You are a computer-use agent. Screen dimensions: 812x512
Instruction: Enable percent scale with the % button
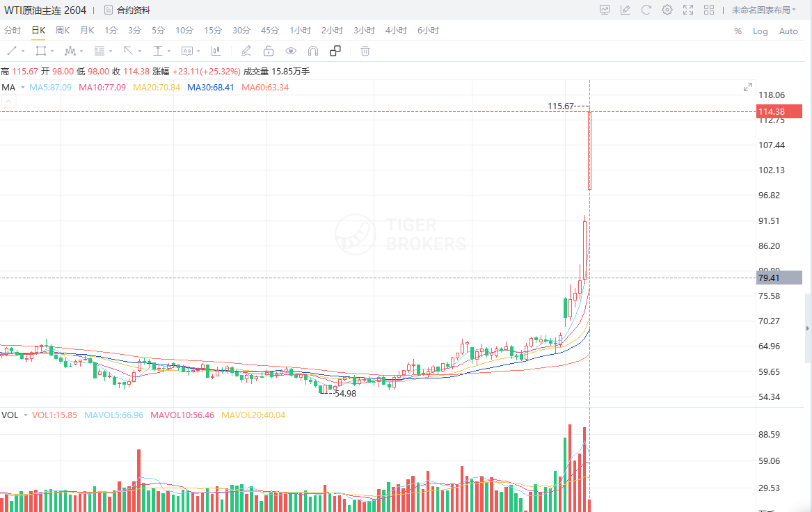738,31
